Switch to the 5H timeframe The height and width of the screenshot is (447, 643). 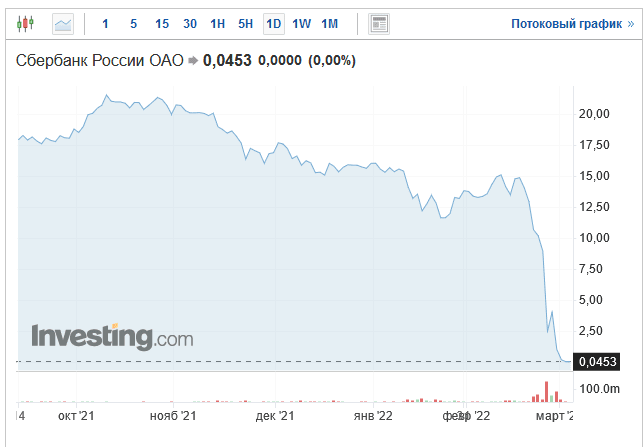(245, 24)
